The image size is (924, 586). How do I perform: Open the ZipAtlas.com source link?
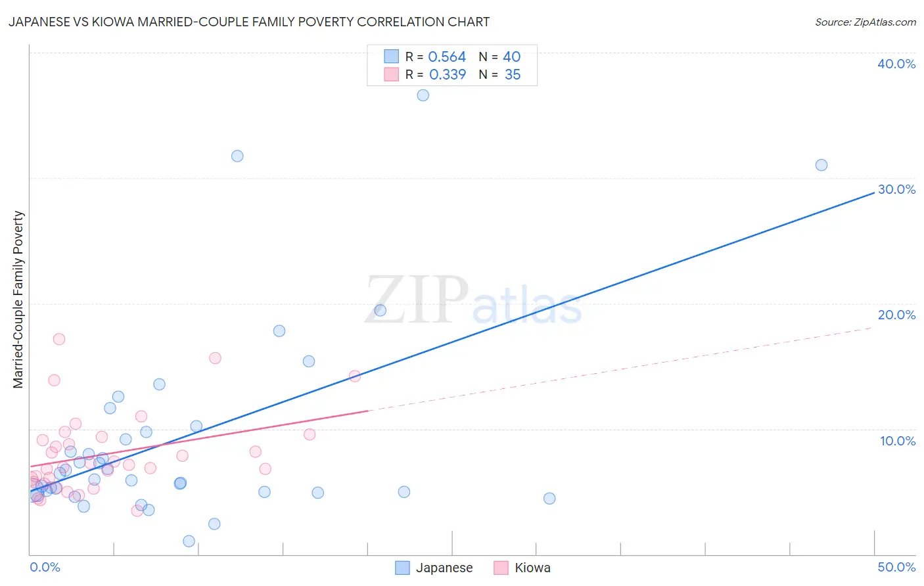(x=865, y=22)
